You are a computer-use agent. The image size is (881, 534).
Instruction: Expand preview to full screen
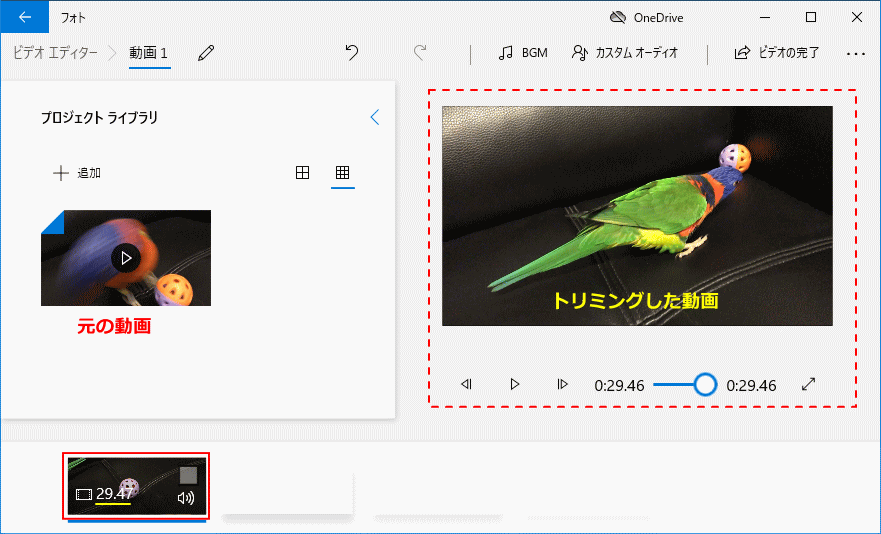(809, 384)
